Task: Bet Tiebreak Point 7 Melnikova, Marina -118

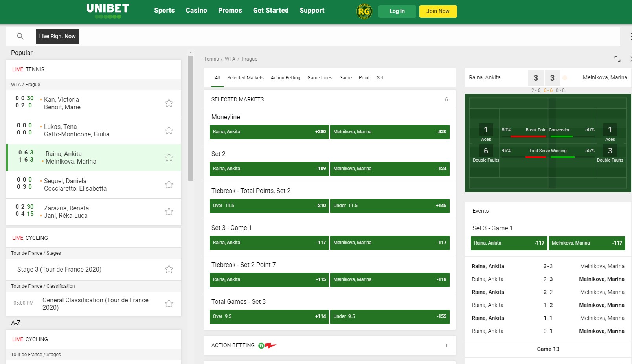Action: tap(390, 280)
